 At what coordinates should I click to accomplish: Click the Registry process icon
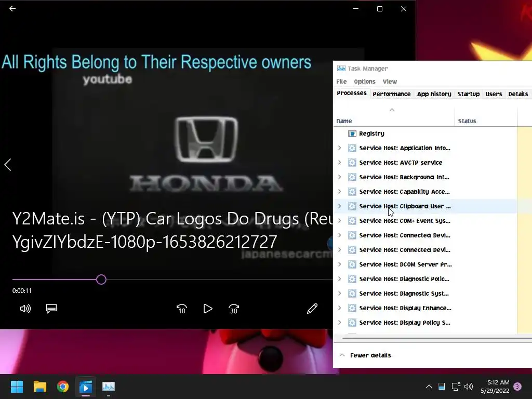click(x=352, y=134)
